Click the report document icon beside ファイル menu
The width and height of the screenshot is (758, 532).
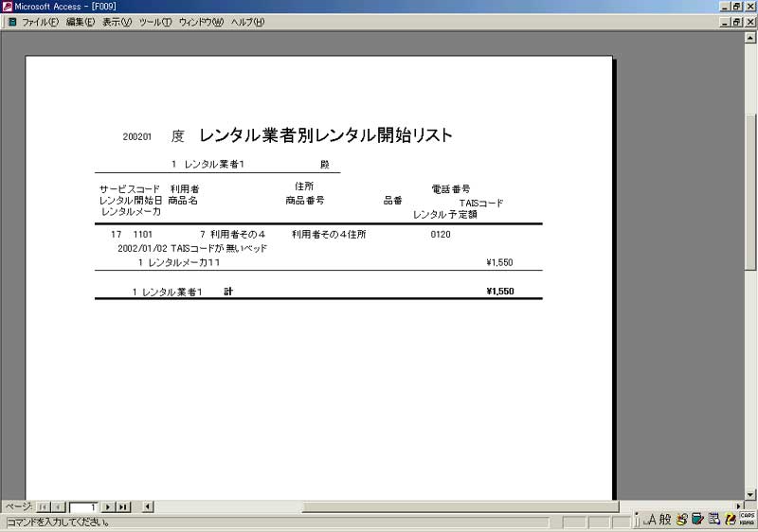(11, 21)
